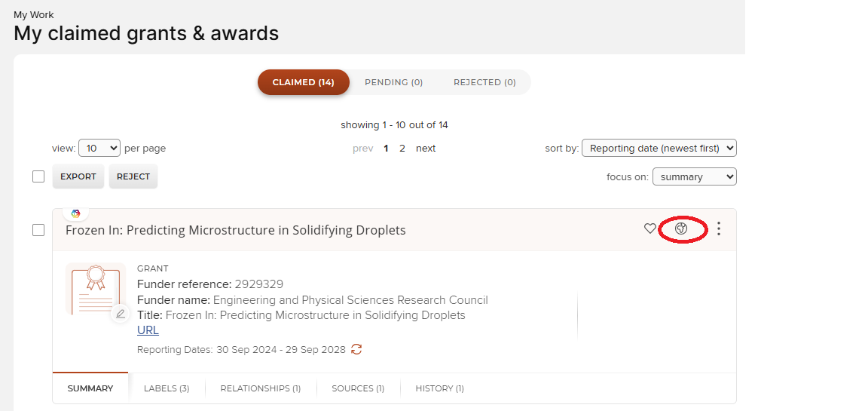Follow the grant URL link
The image size is (868, 411).
(148, 330)
